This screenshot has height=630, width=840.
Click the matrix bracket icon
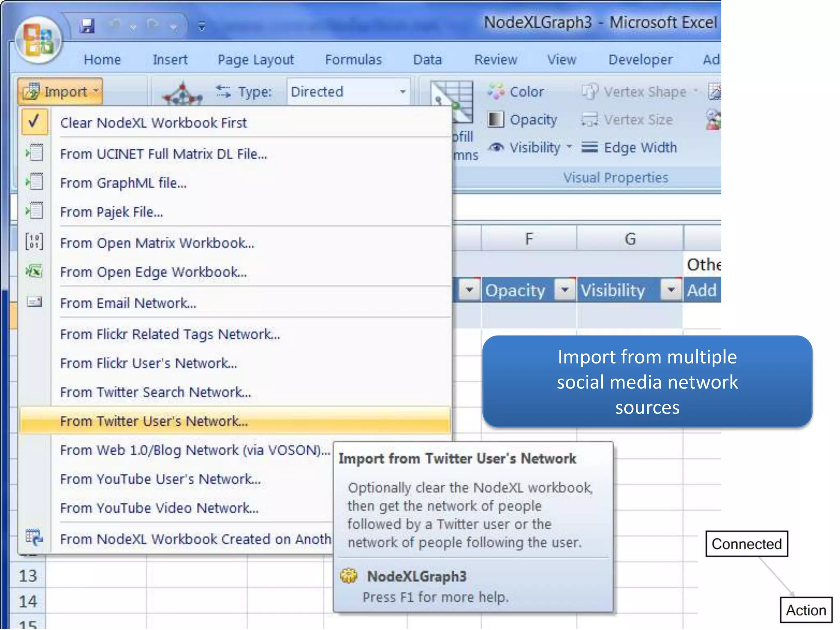[x=34, y=242]
